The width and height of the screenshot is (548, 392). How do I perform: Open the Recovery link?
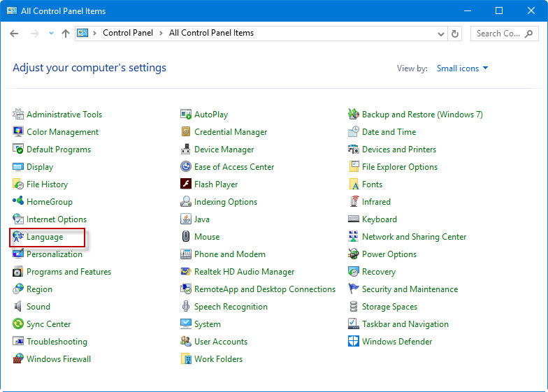coord(379,272)
